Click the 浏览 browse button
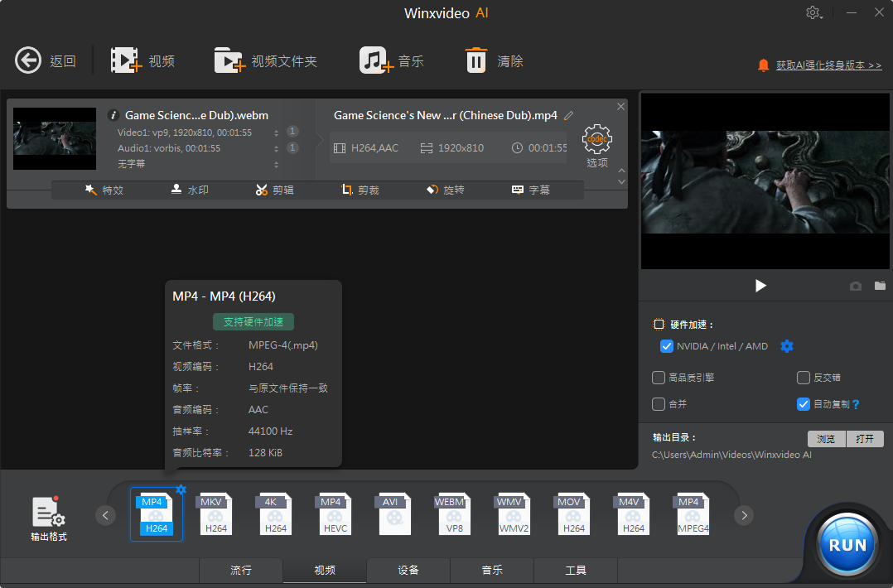 (x=826, y=438)
